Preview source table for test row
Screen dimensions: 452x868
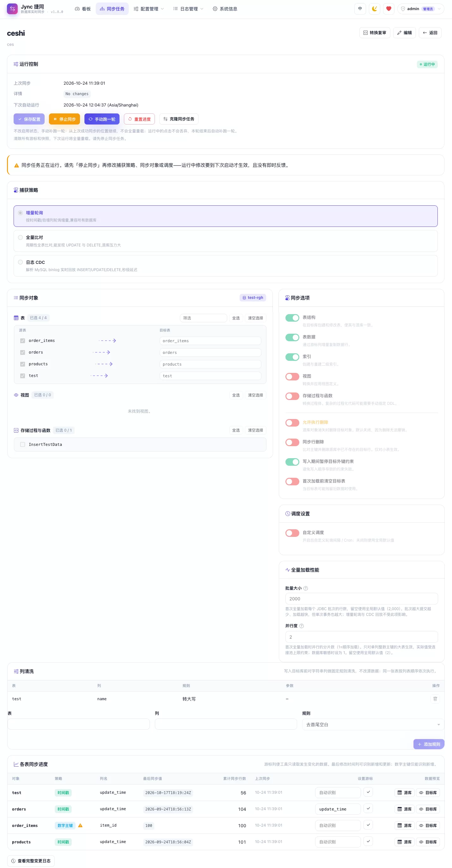tap(404, 792)
